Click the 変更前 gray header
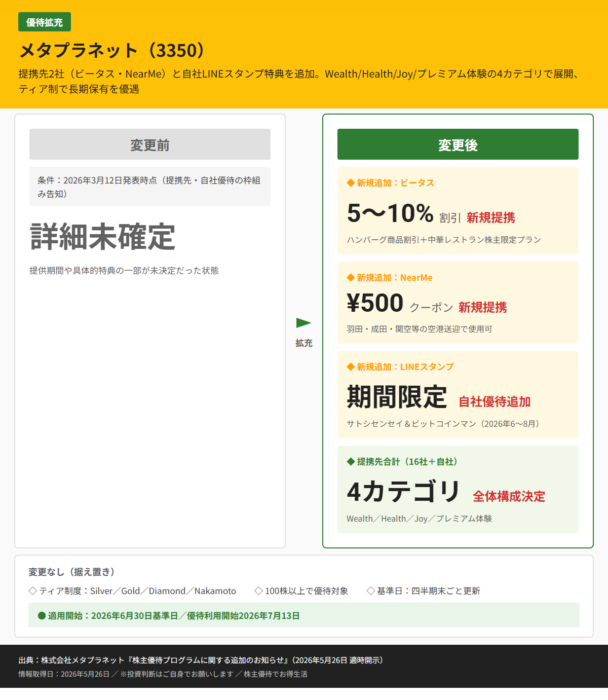This screenshot has height=700, width=608. (150, 144)
